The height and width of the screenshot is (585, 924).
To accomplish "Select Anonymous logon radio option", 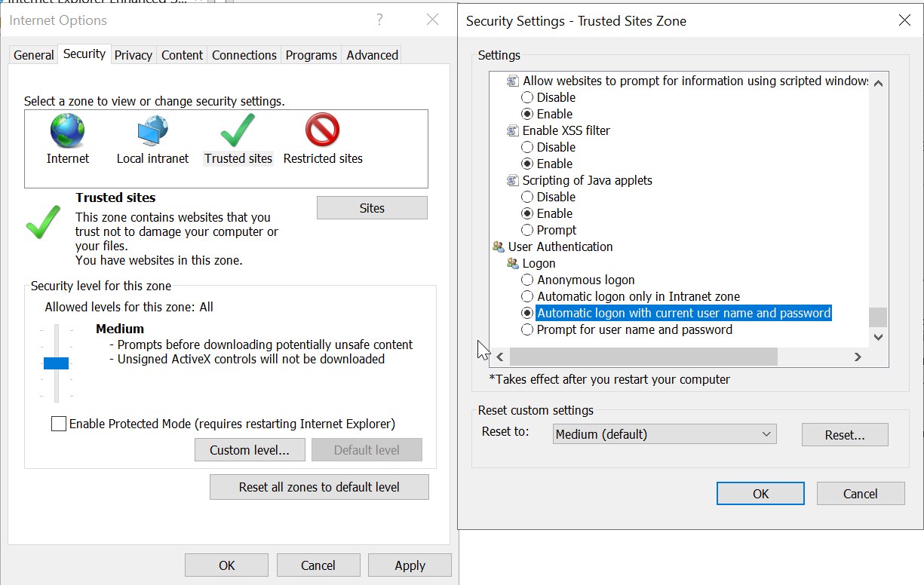I will [x=527, y=280].
